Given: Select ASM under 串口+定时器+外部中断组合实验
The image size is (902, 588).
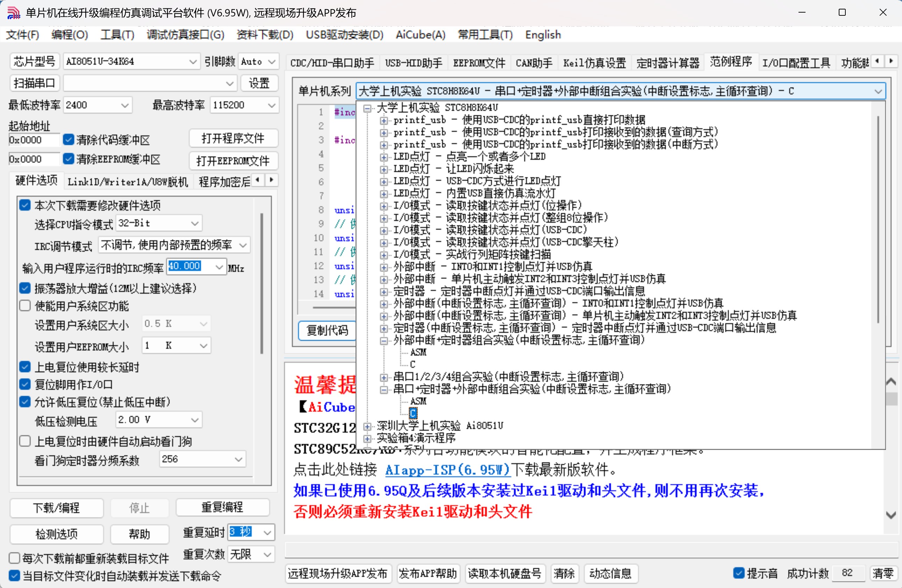Looking at the screenshot, I should click(x=418, y=401).
